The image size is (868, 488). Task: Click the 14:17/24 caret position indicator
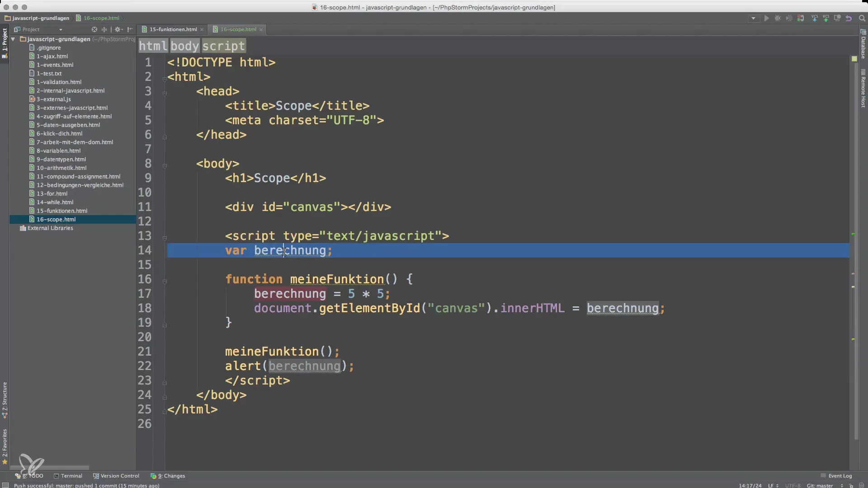coord(750,485)
